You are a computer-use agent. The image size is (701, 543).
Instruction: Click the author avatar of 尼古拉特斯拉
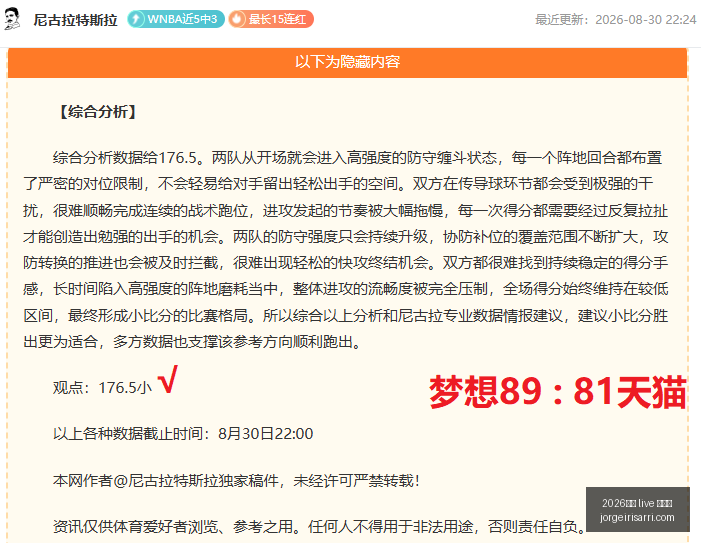click(12, 19)
